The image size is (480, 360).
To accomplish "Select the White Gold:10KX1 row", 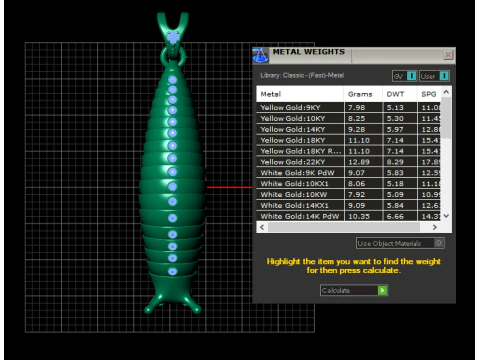I will (x=349, y=184).
